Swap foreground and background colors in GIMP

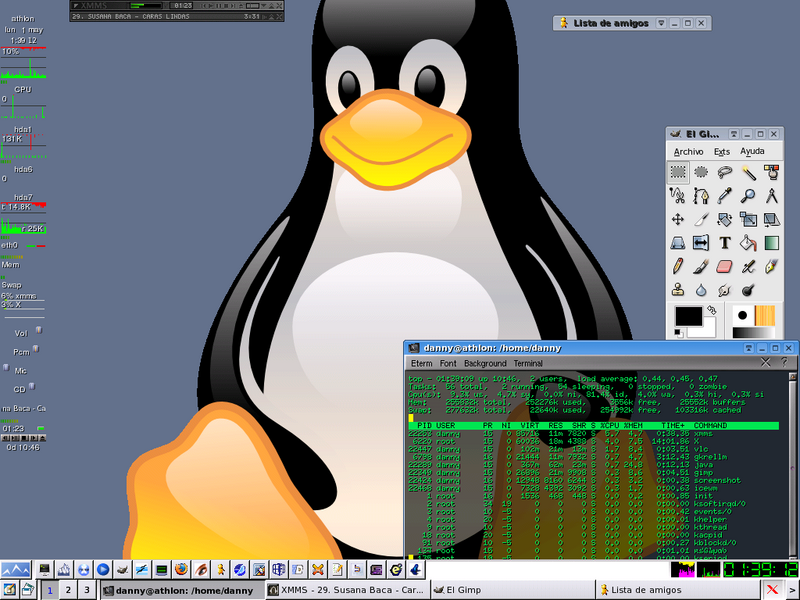click(712, 307)
